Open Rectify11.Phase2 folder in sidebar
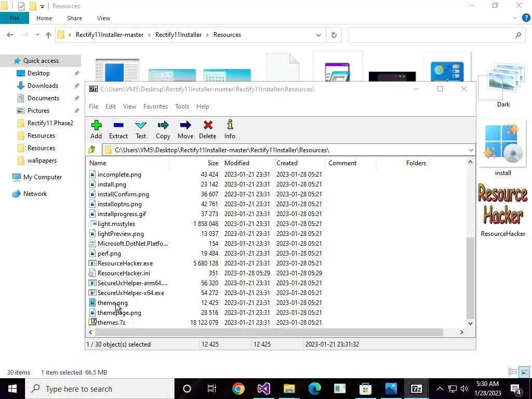Viewport: 532px width, 399px height. coord(50,123)
